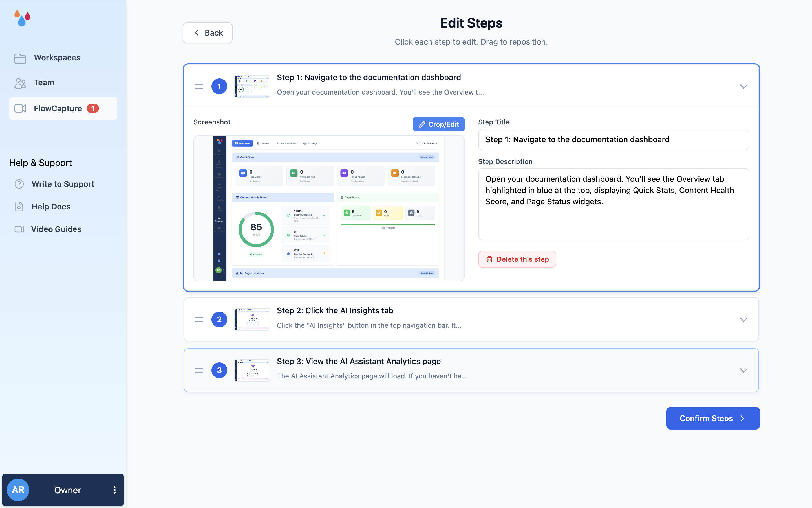812x508 pixels.
Task: Expand Step 2 with its chevron
Action: pyautogui.click(x=743, y=319)
